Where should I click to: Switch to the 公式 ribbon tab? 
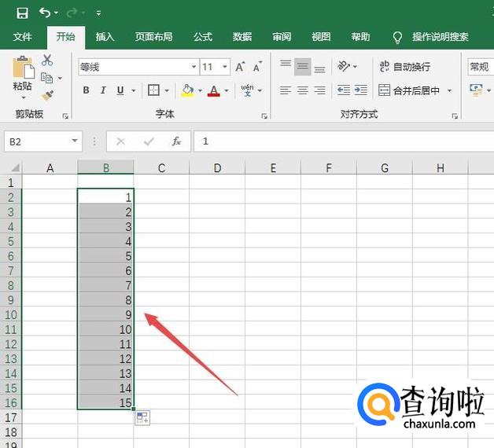click(x=203, y=37)
